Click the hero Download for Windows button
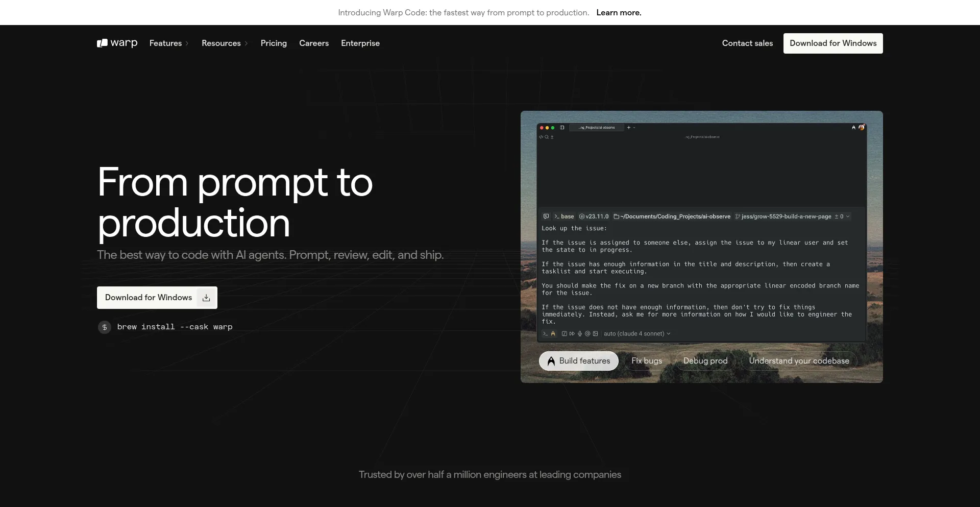The image size is (980, 507). click(x=157, y=298)
